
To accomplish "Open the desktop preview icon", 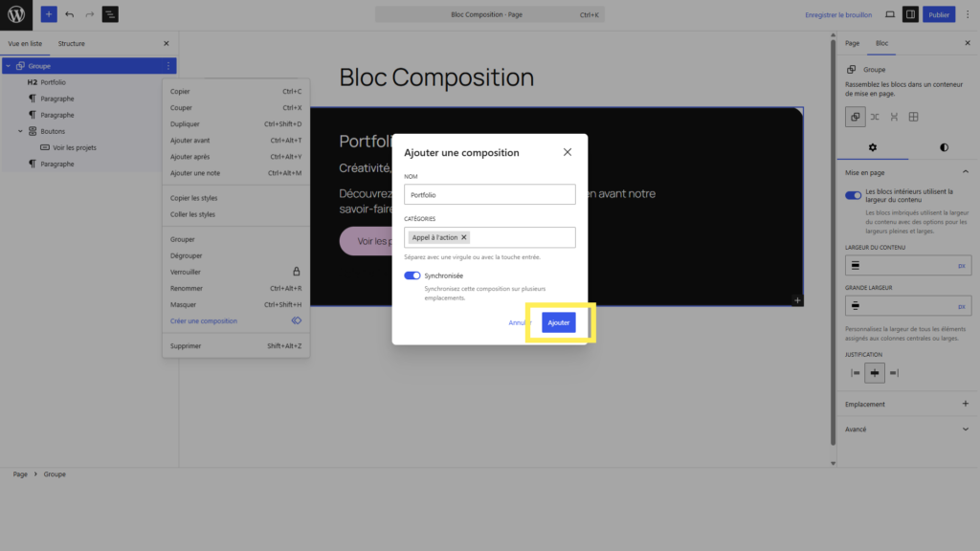I will (x=890, y=14).
